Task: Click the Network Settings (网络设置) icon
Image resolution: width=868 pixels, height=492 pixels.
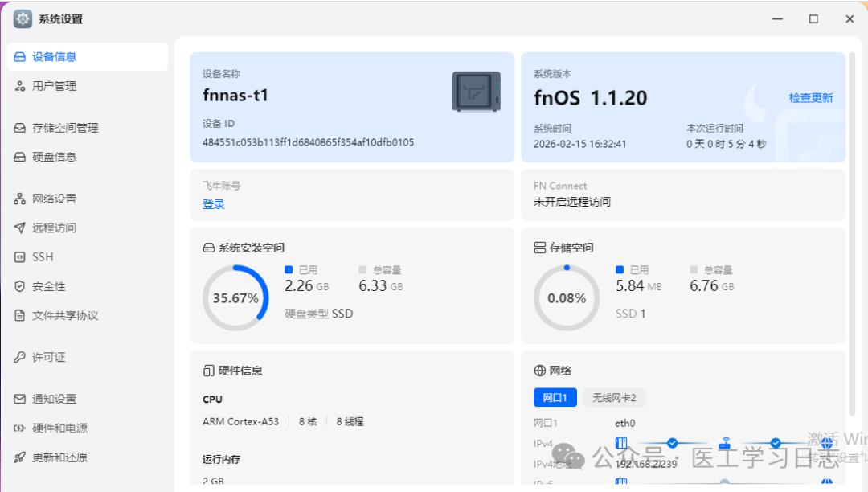Action: click(20, 199)
